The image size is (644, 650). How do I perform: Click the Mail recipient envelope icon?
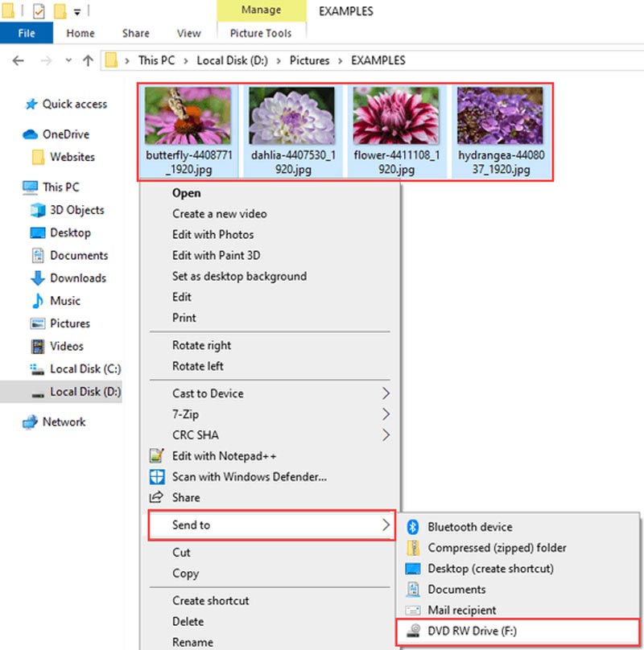[x=413, y=611]
